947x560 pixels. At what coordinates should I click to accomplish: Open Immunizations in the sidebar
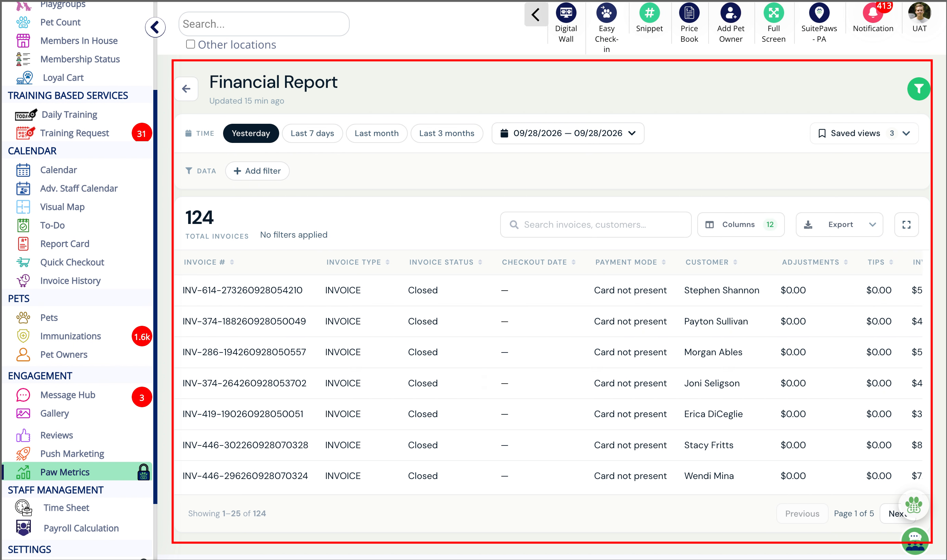pos(70,336)
